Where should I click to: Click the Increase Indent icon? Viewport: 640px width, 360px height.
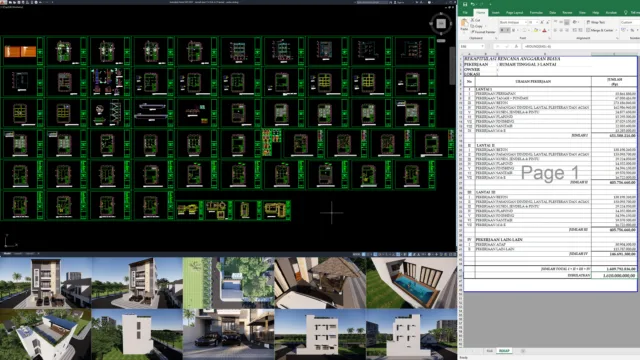click(580, 30)
